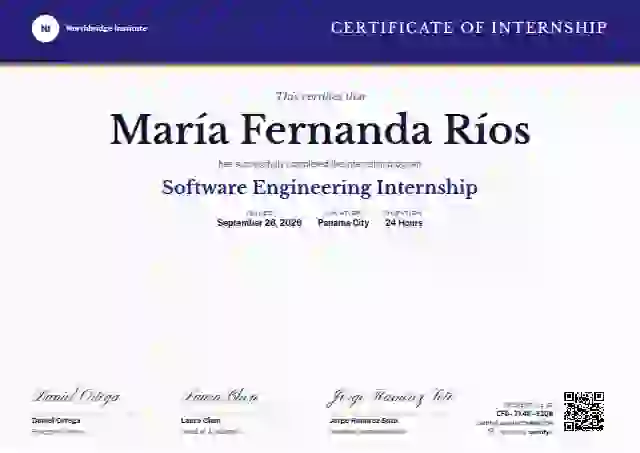Click the institute name beside the logo
This screenshot has width=640, height=453.
coord(106,29)
